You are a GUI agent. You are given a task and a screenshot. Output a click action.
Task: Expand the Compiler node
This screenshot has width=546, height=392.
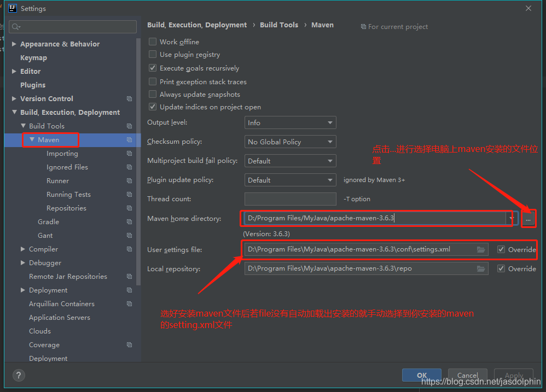[x=23, y=249]
